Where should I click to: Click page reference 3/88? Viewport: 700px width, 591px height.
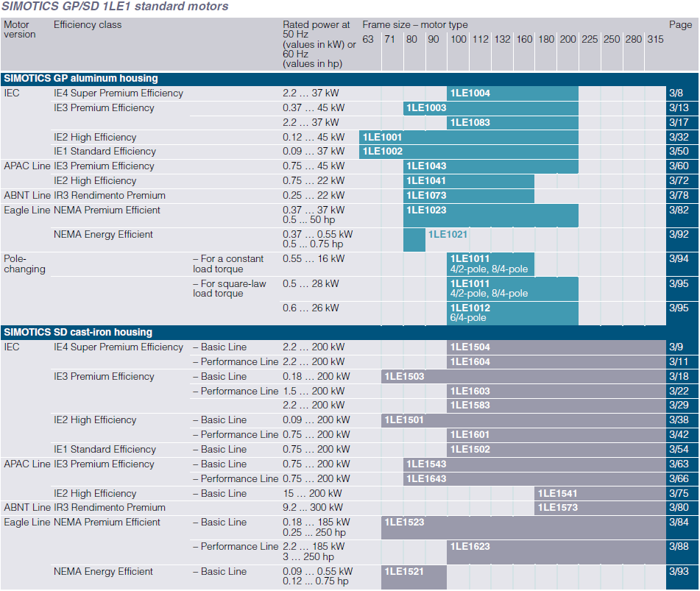pyautogui.click(x=679, y=547)
